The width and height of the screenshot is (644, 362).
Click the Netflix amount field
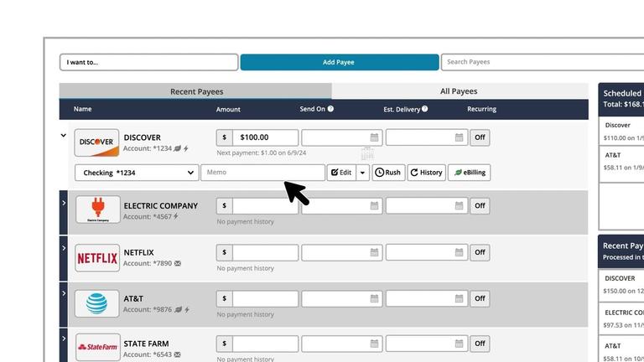pos(265,252)
